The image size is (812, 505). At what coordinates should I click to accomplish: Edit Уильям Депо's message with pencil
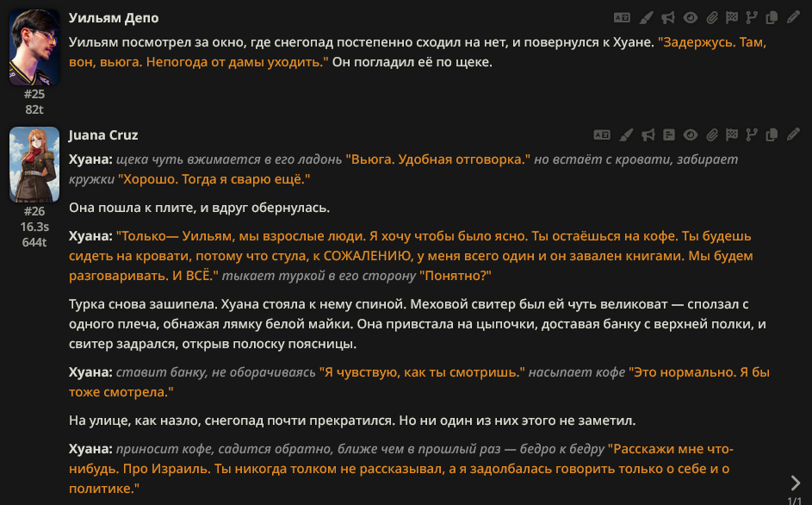(x=793, y=18)
